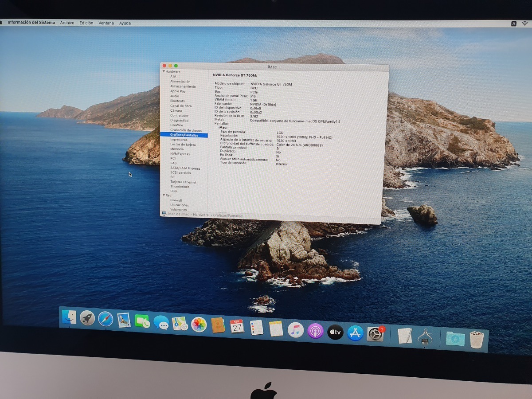Select SATA/SATA Express in the sidebar

click(185, 168)
